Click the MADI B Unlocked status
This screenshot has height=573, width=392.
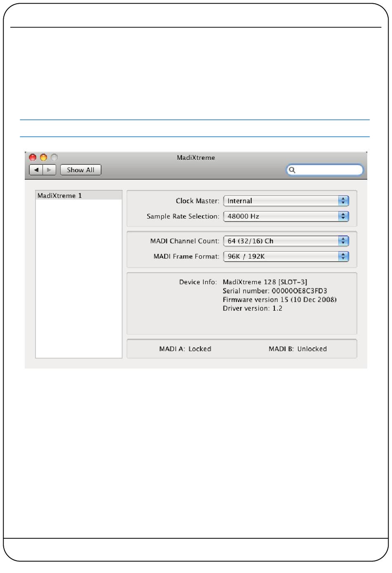(298, 349)
